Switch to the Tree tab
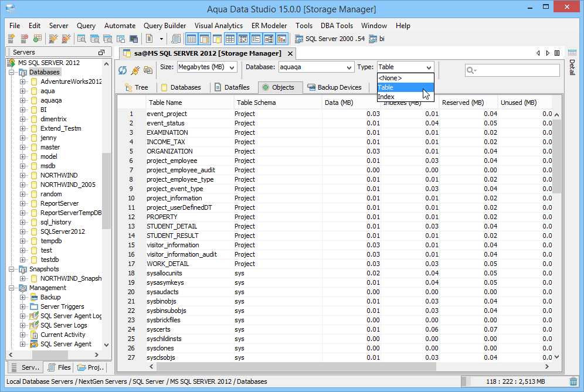This screenshot has width=584, height=392. (x=136, y=87)
